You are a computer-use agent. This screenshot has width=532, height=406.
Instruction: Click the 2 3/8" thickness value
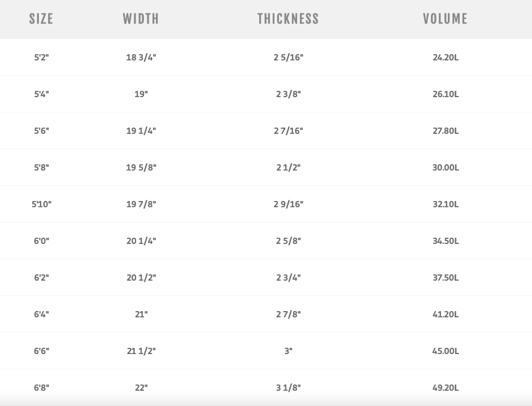coord(288,94)
